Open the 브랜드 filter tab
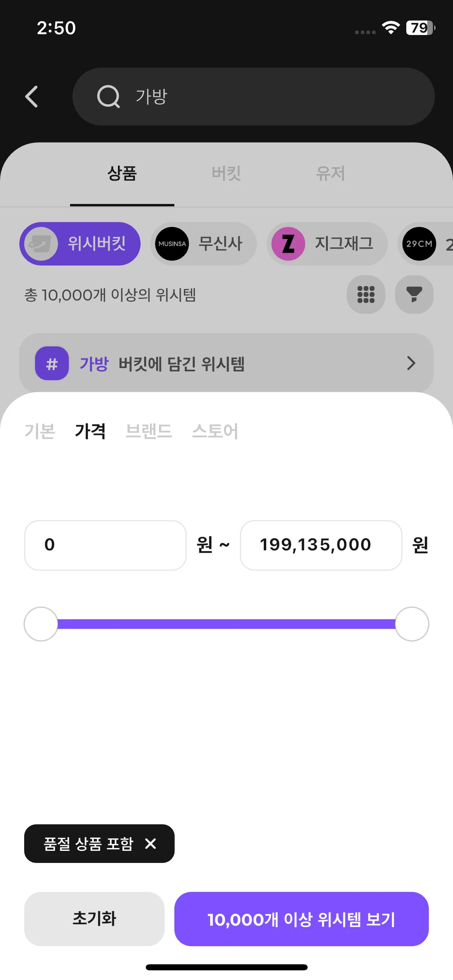The width and height of the screenshot is (453, 980). (x=149, y=431)
